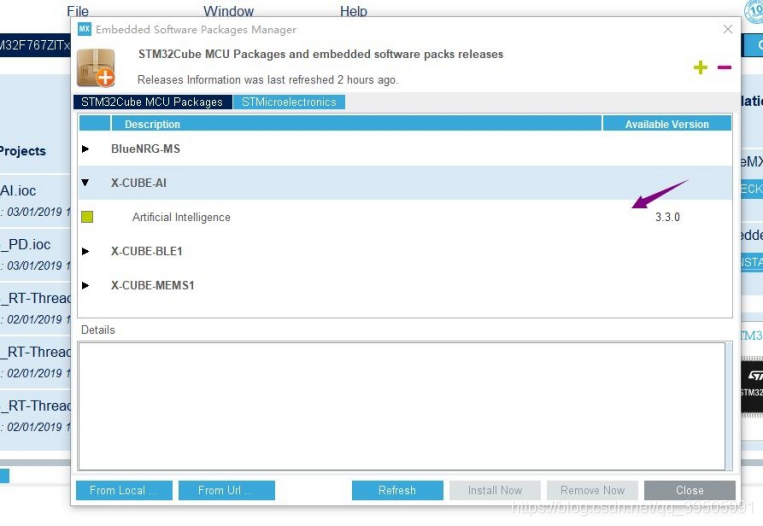Click the magenta minus collapse-all icon
Image resolution: width=763 pixels, height=526 pixels.
(x=724, y=67)
